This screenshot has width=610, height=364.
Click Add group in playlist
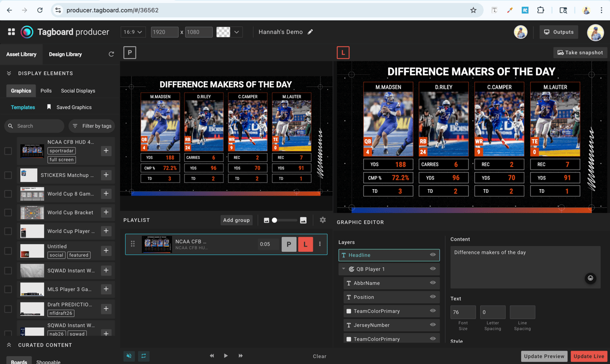click(x=236, y=220)
